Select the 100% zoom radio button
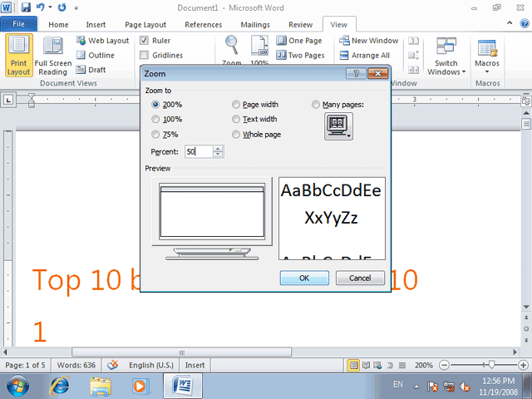The height and width of the screenshot is (399, 532). 155,119
